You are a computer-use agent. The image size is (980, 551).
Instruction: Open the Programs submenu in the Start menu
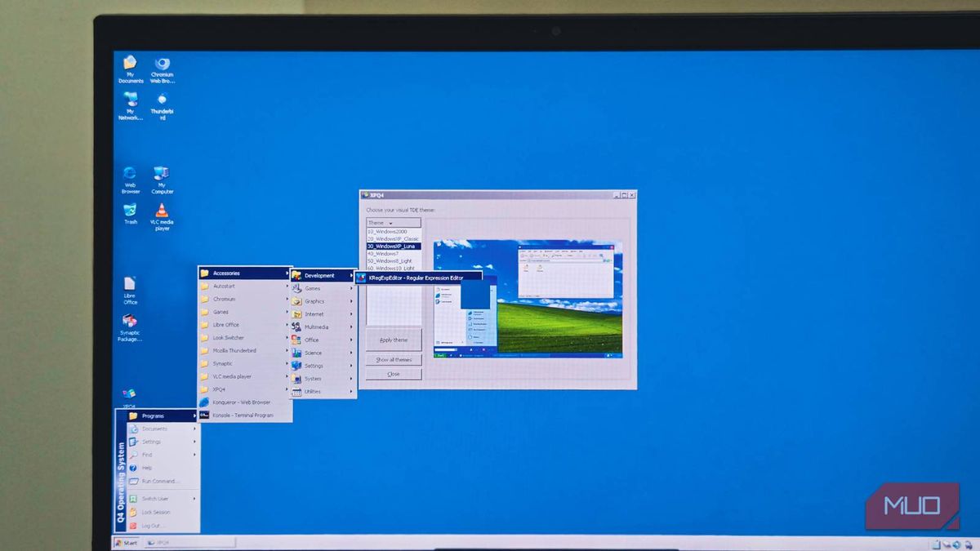pos(162,415)
